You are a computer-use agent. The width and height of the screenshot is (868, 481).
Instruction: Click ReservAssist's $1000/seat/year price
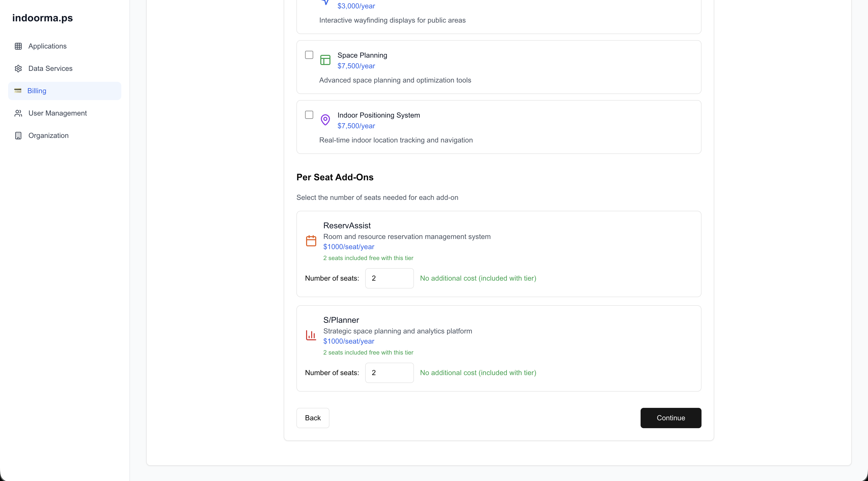pyautogui.click(x=349, y=247)
